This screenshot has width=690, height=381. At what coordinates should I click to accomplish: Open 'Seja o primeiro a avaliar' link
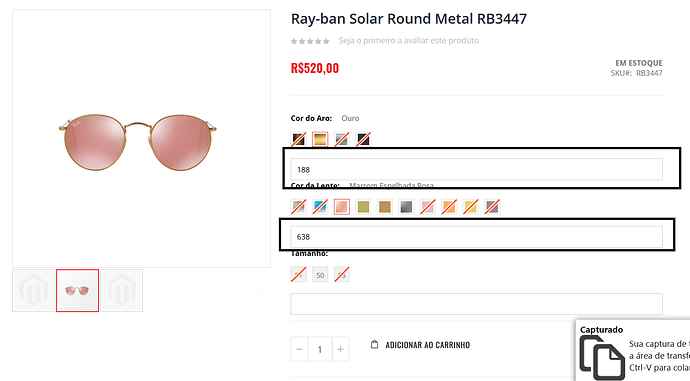[408, 40]
